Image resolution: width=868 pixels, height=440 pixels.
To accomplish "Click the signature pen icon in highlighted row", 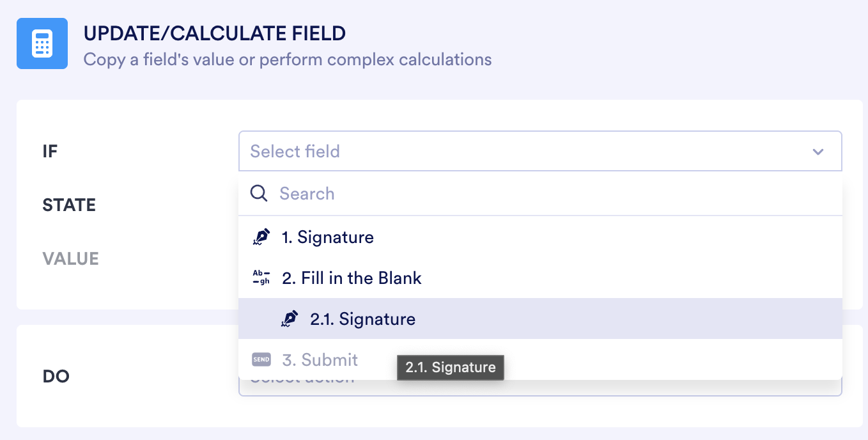I will 290,318.
